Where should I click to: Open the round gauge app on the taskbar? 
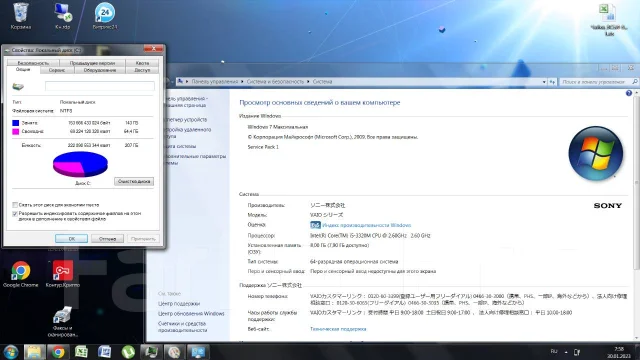pos(174,352)
